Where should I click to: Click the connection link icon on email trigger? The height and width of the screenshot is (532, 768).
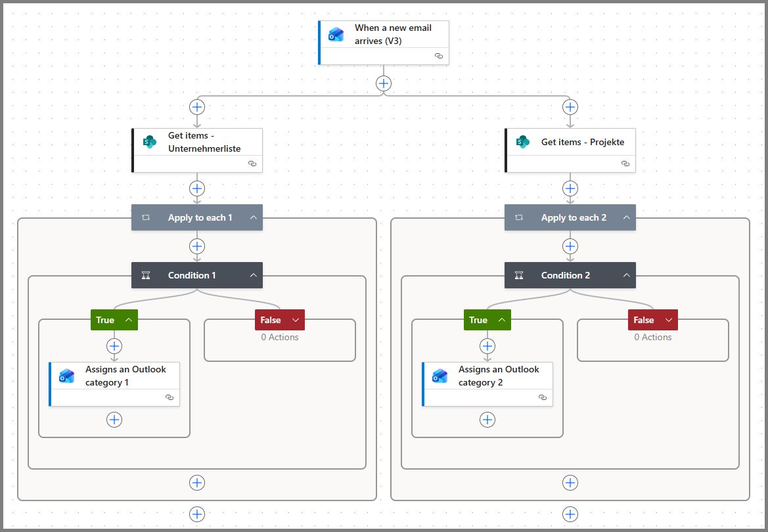point(439,56)
